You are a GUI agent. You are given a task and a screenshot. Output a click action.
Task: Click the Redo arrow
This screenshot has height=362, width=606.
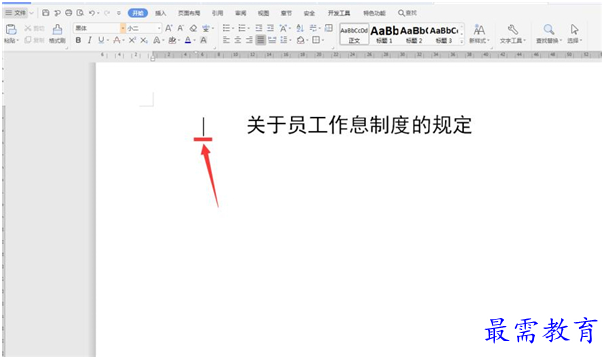106,13
